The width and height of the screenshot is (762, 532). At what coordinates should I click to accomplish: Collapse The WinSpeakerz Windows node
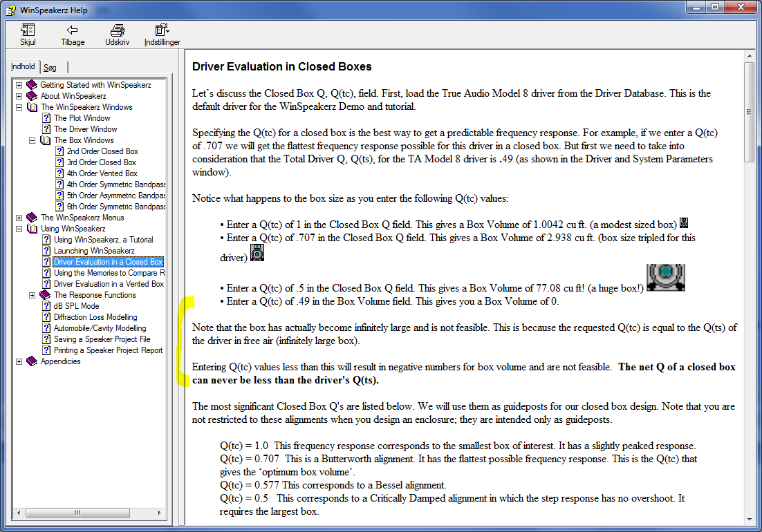[19, 107]
